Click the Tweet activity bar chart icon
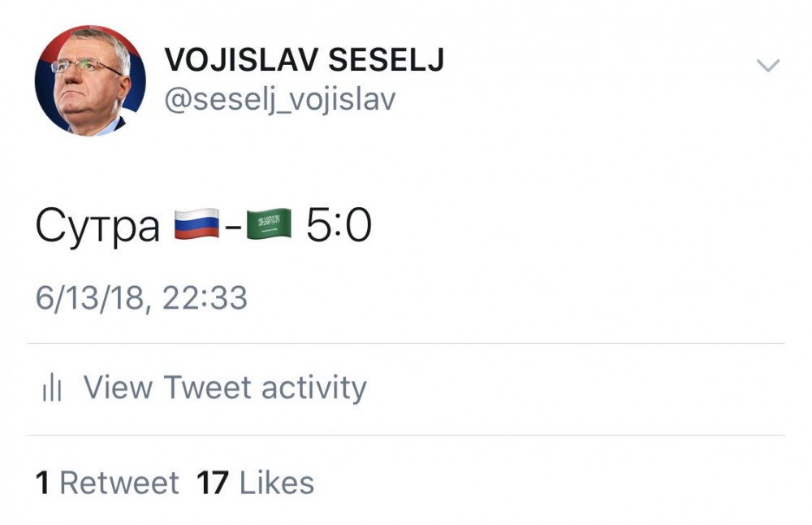 [52, 389]
